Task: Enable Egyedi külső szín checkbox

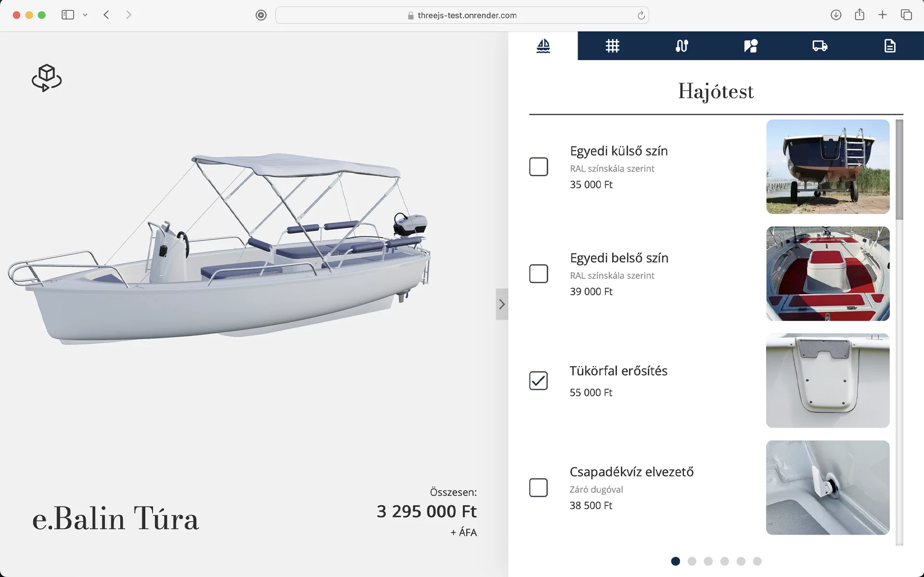Action: click(539, 167)
